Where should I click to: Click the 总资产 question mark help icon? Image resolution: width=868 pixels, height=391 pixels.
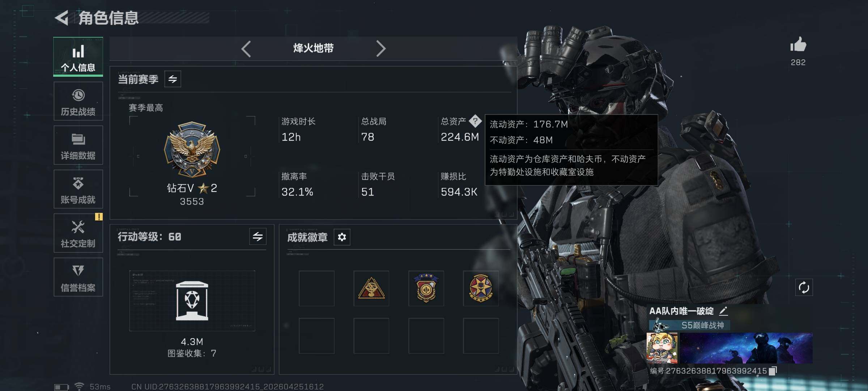(475, 121)
